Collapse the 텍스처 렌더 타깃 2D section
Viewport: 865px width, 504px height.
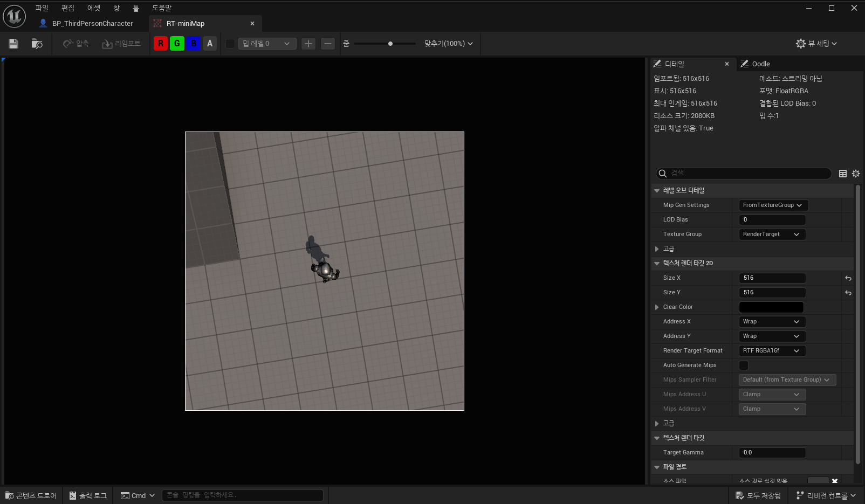point(657,264)
